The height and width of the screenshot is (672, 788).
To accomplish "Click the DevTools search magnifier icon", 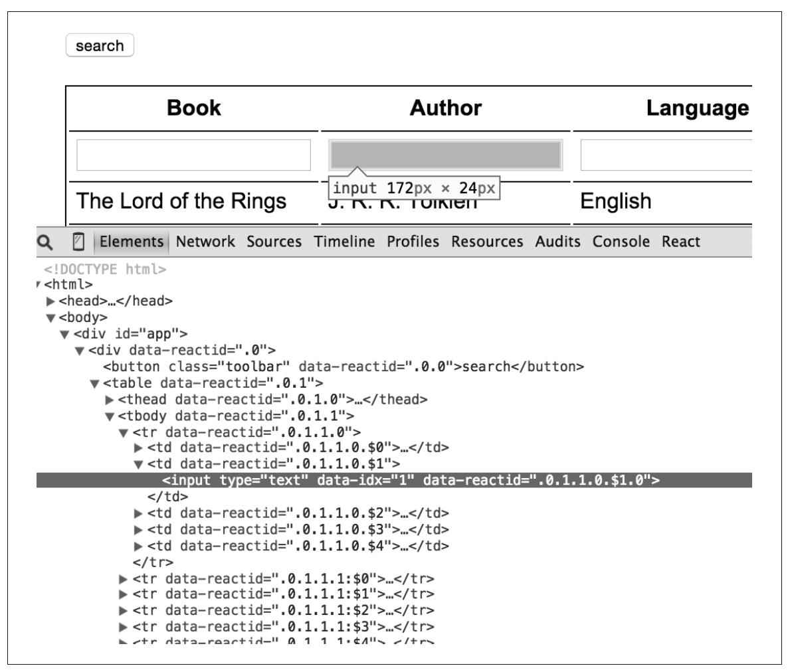I will pyautogui.click(x=45, y=242).
